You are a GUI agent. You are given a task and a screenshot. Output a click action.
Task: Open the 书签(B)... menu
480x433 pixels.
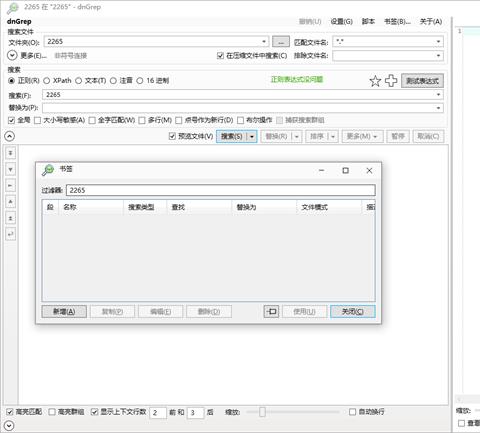point(397,22)
